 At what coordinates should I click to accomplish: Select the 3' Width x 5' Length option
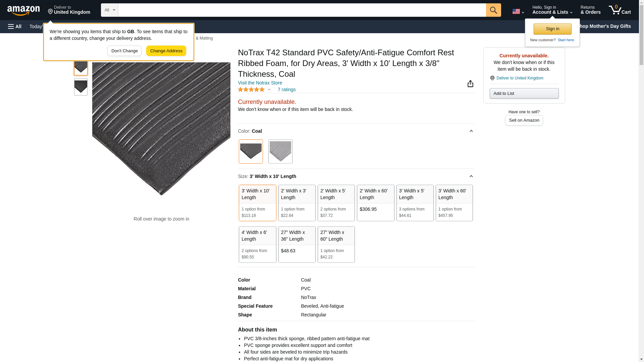click(x=415, y=203)
